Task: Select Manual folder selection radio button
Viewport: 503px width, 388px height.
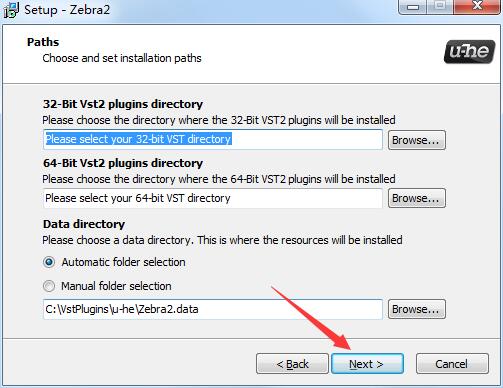Action: pyautogui.click(x=49, y=286)
